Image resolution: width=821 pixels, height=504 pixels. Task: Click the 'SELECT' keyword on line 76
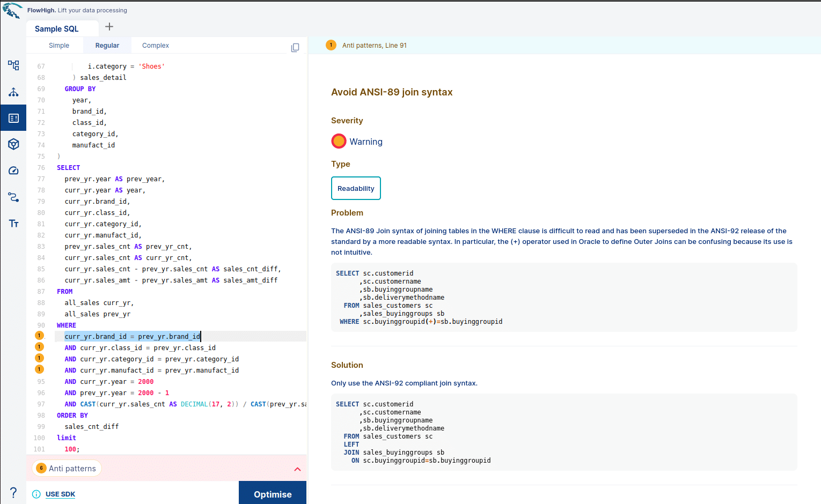coord(69,168)
